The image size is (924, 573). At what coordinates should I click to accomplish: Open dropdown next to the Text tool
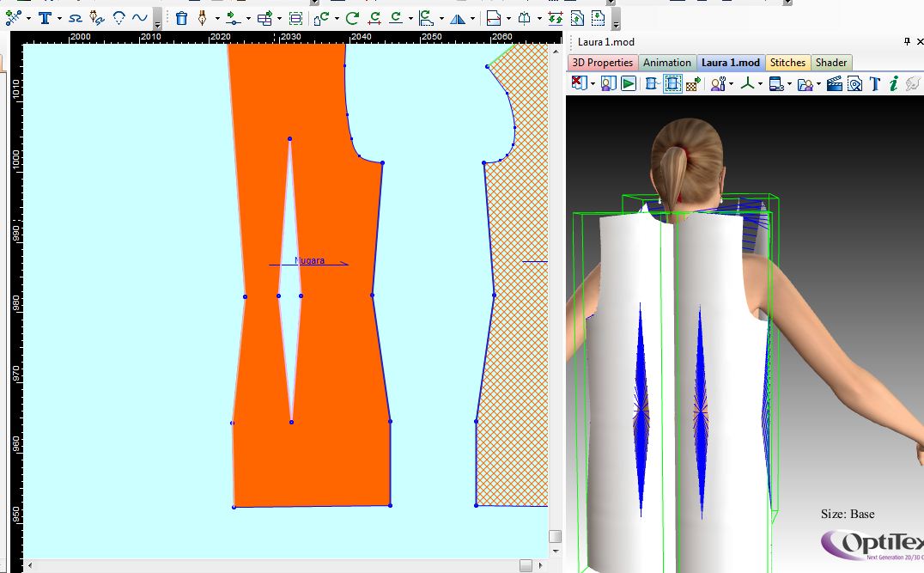point(59,18)
